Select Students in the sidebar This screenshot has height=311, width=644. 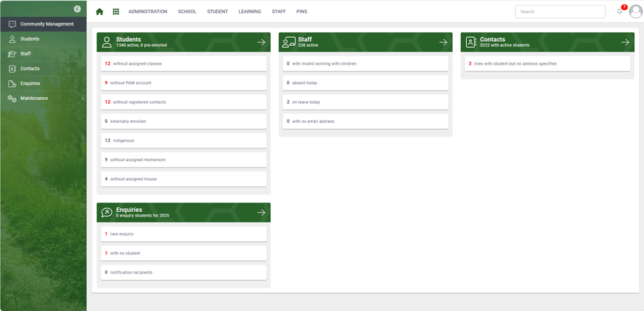(30, 39)
